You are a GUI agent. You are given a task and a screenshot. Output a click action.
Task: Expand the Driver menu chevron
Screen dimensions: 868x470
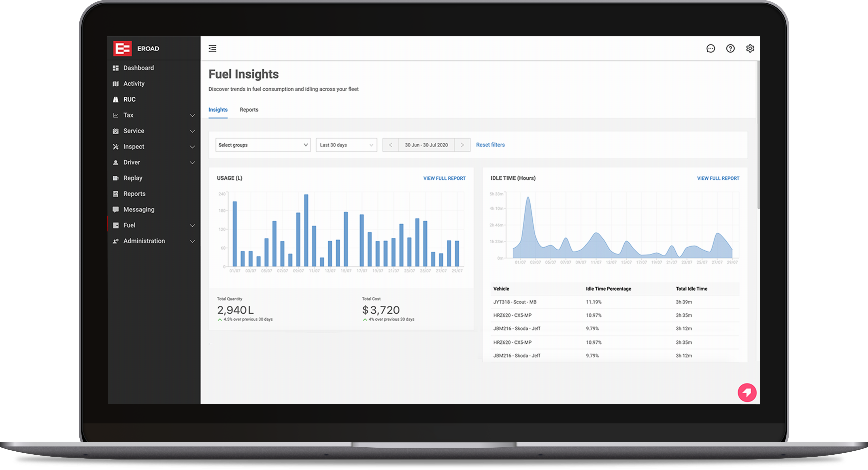(x=192, y=162)
